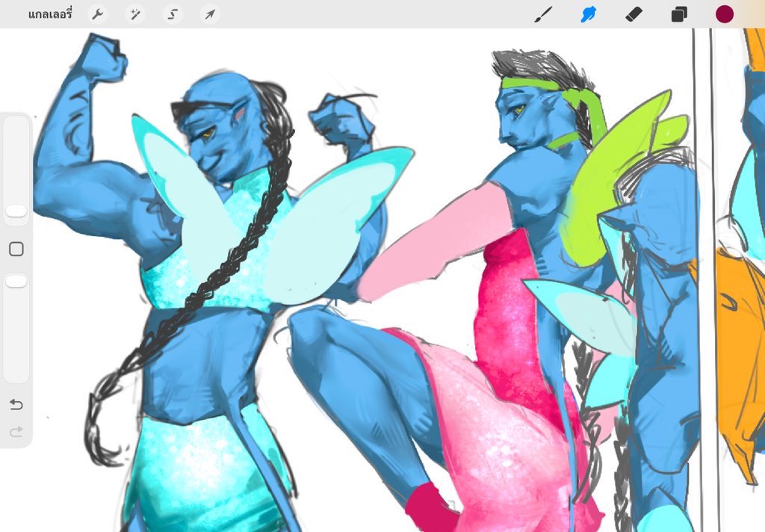The image size is (765, 532).
Task: Select the Paint brush tool
Action: (x=544, y=14)
